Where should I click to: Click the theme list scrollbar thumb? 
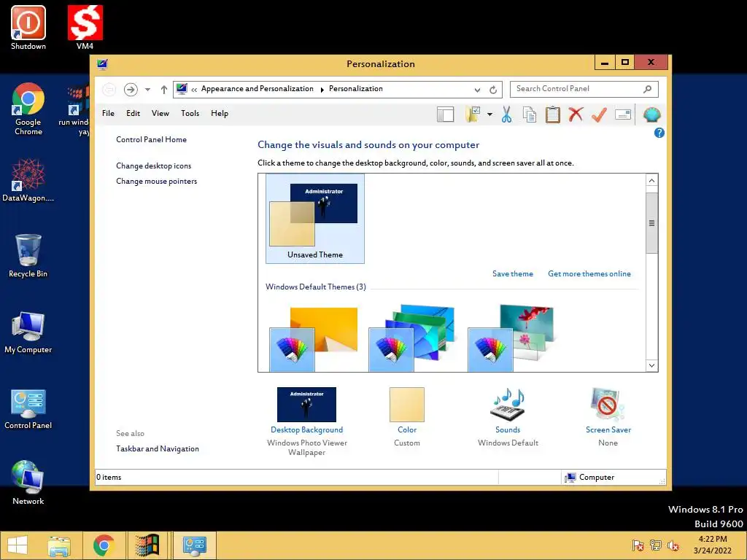651,223
